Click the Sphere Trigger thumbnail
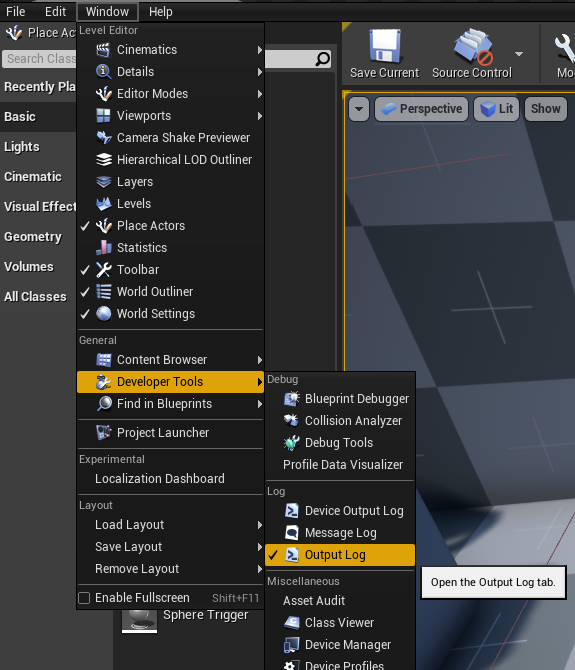 139,621
